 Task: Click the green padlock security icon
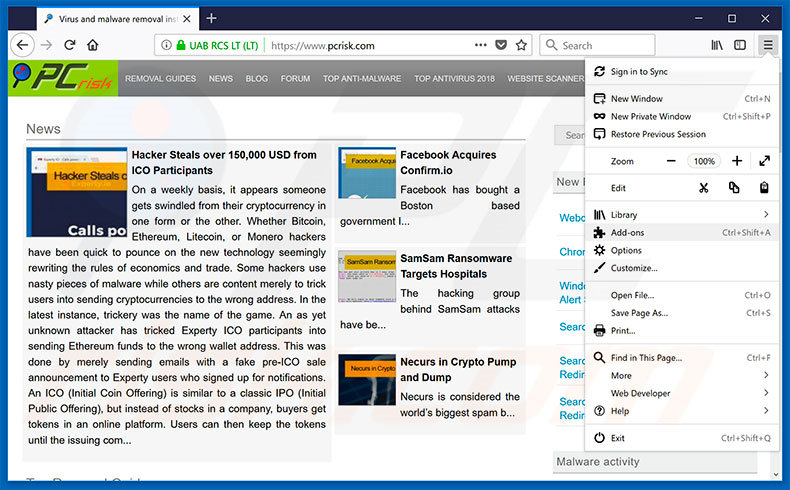[181, 45]
